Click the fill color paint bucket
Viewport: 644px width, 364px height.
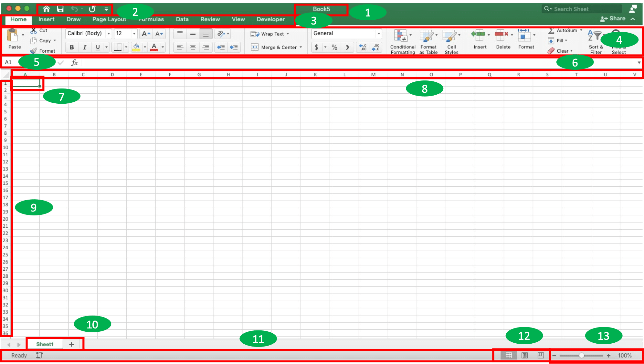pyautogui.click(x=136, y=47)
